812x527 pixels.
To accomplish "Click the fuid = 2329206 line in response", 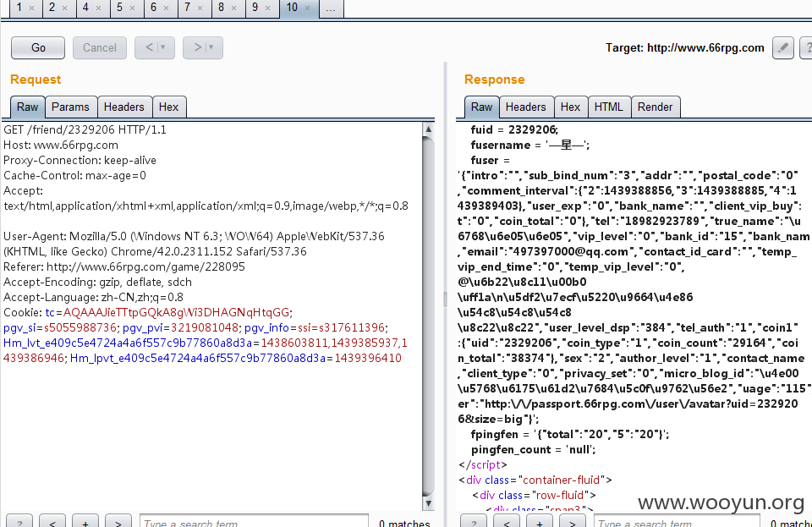I will point(514,129).
